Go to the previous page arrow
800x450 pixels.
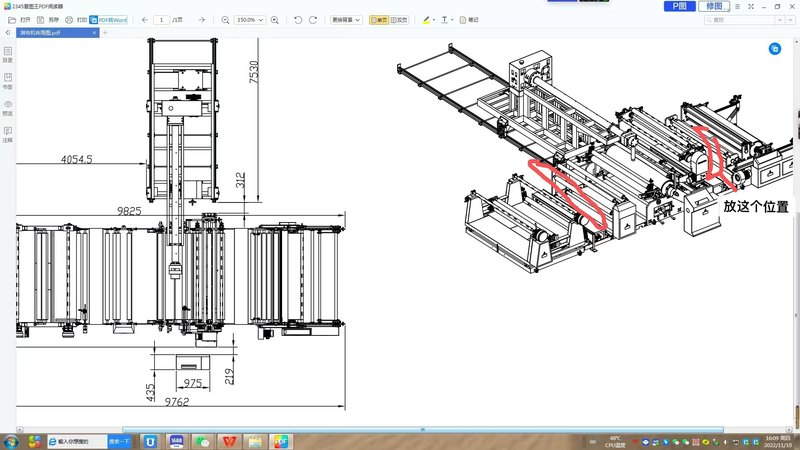[x=145, y=20]
